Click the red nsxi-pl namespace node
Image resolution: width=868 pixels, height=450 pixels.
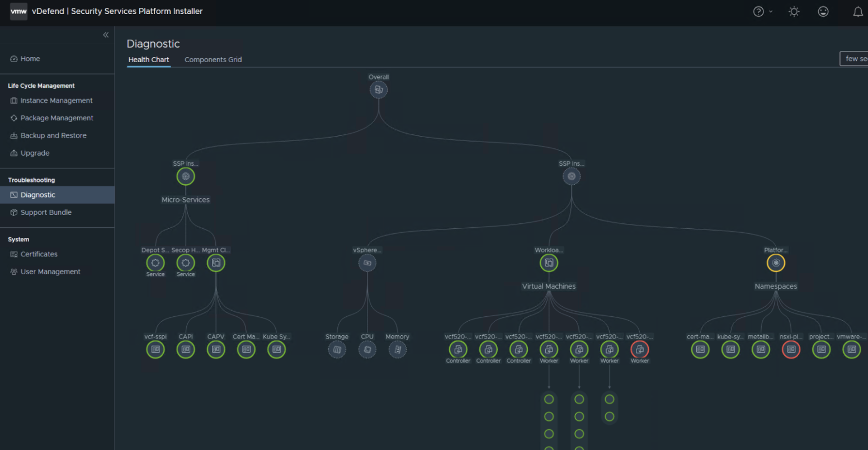[791, 349]
